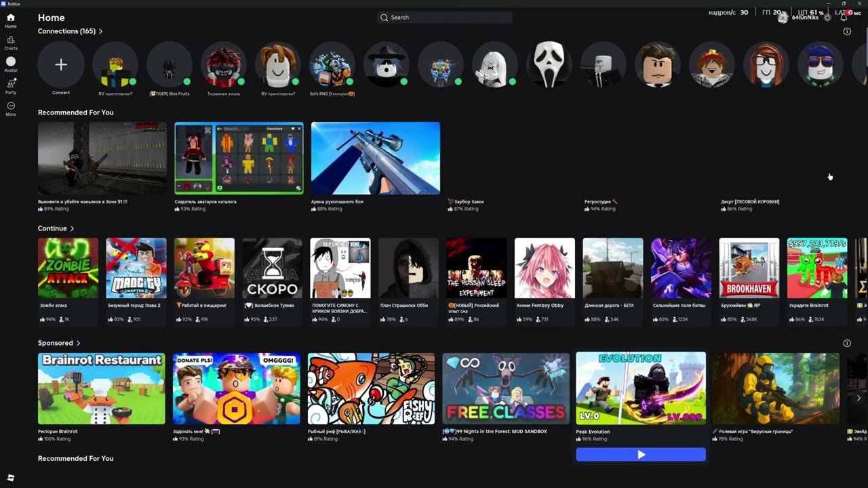
Task: Open the white ghost-like friend avatar
Action: 495,64
